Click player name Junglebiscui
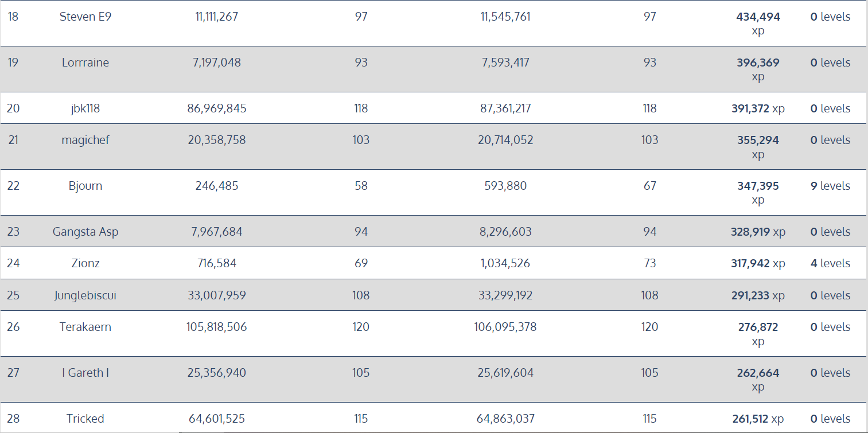868x433 pixels. point(85,295)
